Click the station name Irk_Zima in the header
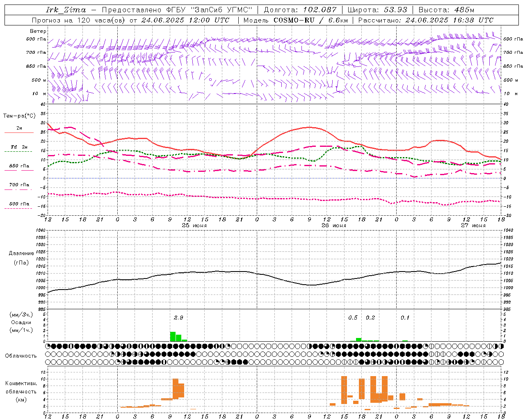525x420 pixels. pos(66,10)
